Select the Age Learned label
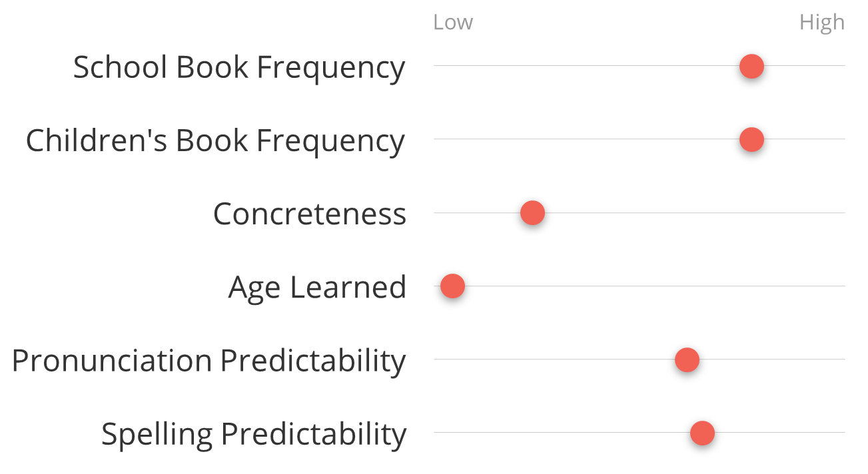 click(x=317, y=288)
